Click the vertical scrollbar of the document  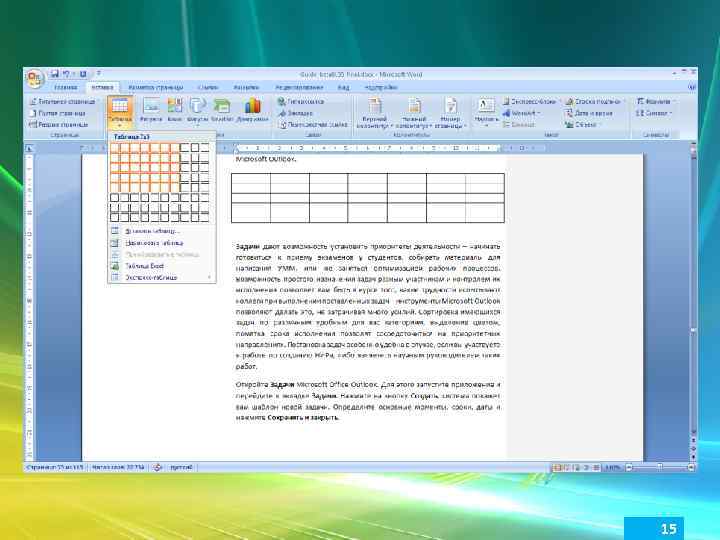click(693, 292)
